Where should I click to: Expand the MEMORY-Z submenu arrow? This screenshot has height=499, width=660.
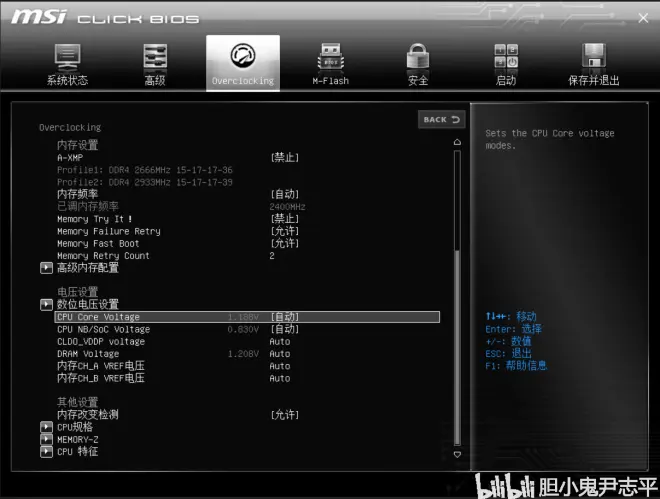click(46, 439)
